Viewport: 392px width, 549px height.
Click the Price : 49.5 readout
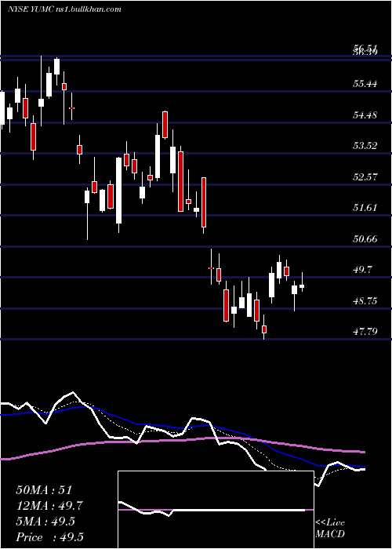pos(49,537)
